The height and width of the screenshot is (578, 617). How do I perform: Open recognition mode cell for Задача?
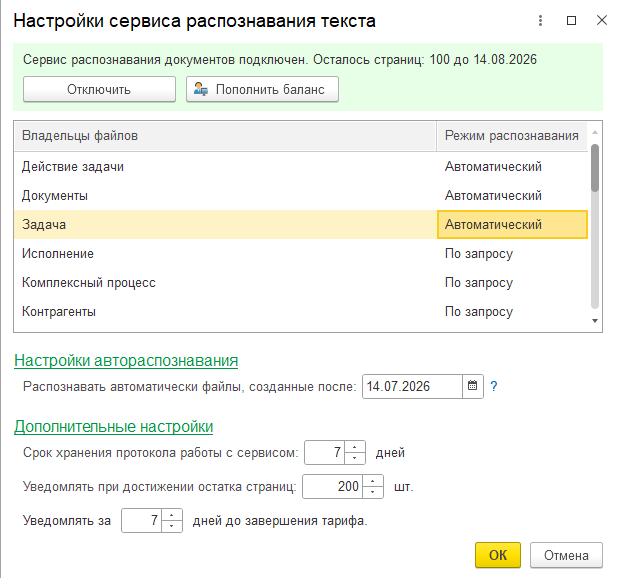(x=512, y=225)
